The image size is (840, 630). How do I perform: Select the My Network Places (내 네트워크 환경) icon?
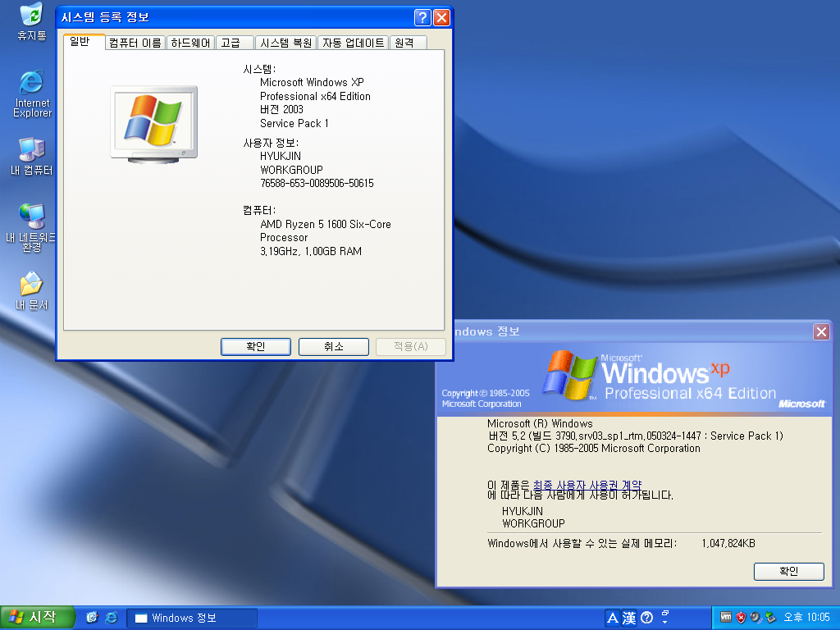tap(30, 228)
